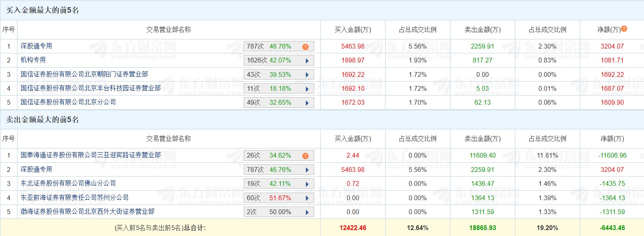The image size is (644, 236).
Task: Open 国信证券股份有限公司北京分公司 link
Action: (x=68, y=102)
